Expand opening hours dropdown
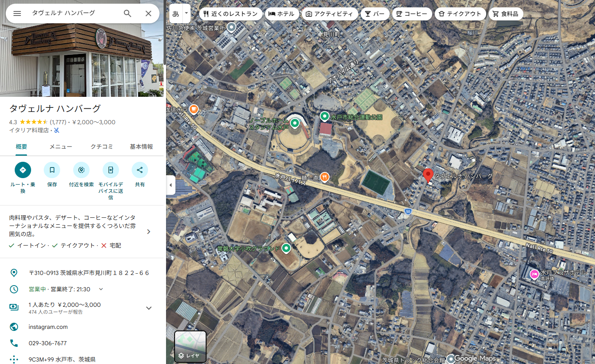 pyautogui.click(x=101, y=289)
